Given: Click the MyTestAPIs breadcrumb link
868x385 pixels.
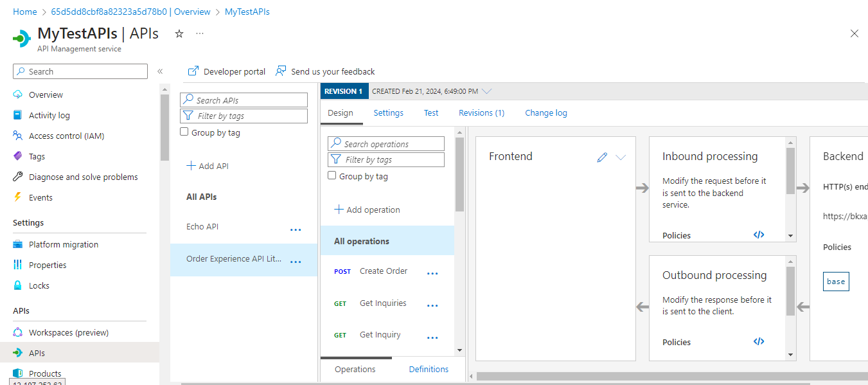Looking at the screenshot, I should click(x=247, y=12).
